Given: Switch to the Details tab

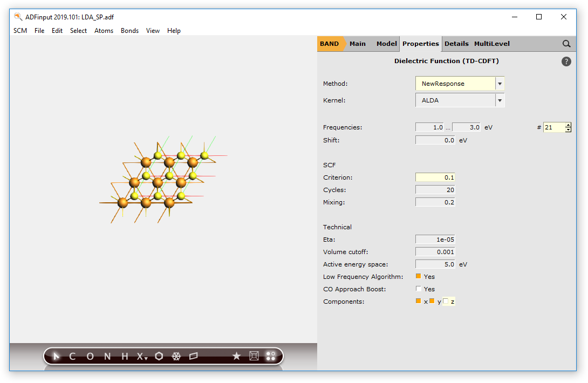Looking at the screenshot, I should pyautogui.click(x=456, y=44).
